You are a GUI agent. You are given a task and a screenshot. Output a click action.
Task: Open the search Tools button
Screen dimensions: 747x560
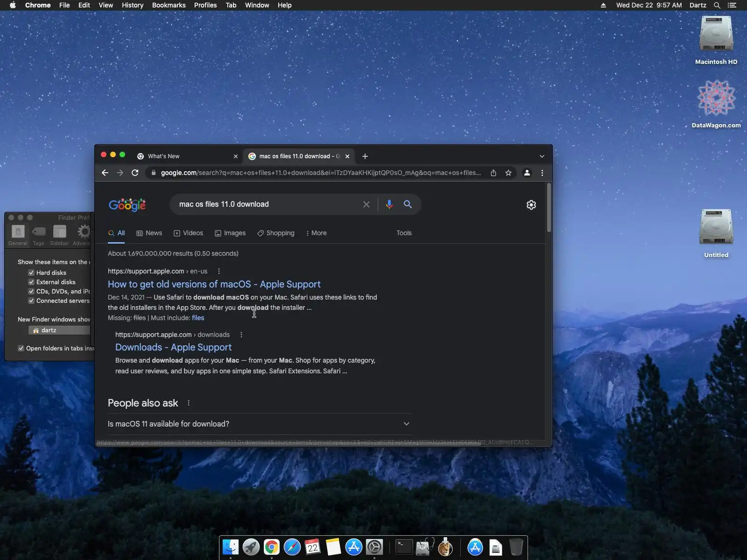coord(404,233)
